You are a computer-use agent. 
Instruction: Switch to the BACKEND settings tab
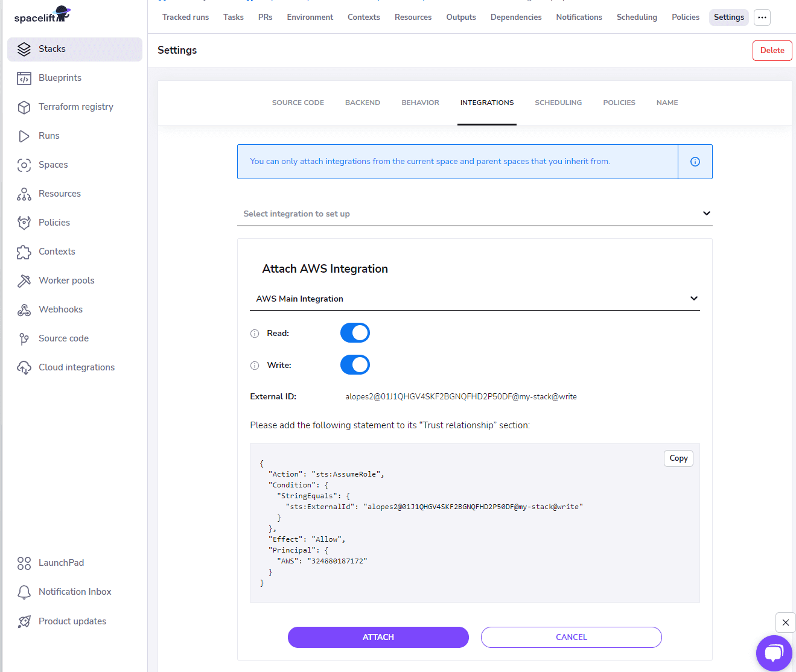(x=363, y=103)
